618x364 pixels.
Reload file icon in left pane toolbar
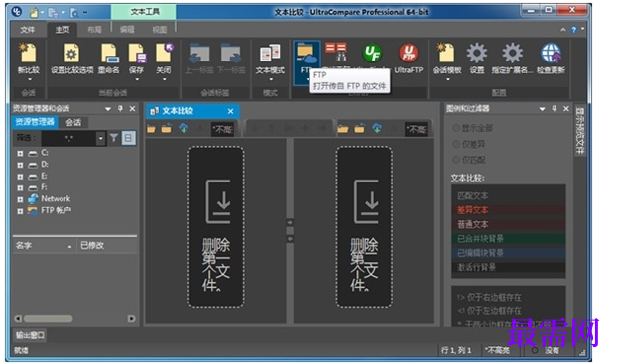point(167,128)
